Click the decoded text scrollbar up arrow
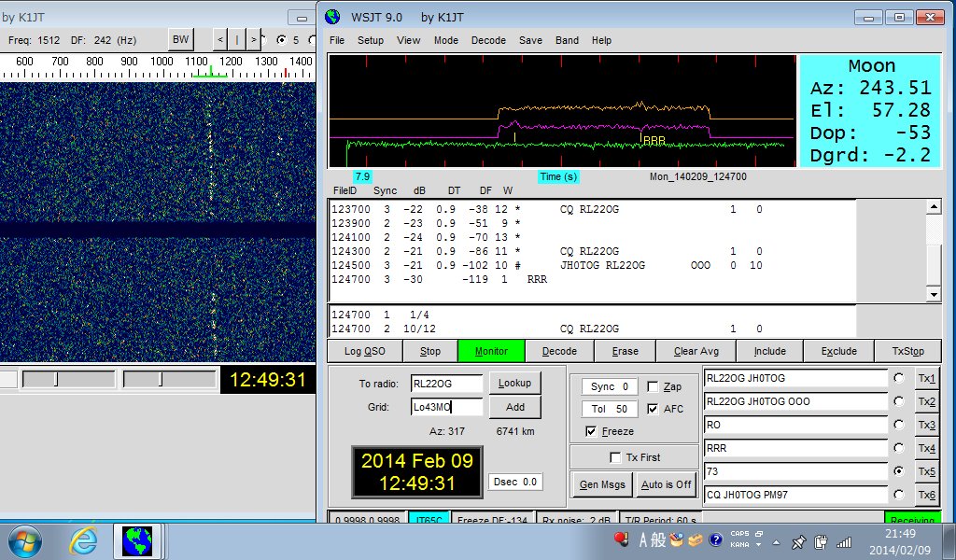Image resolution: width=956 pixels, height=560 pixels. coord(934,207)
